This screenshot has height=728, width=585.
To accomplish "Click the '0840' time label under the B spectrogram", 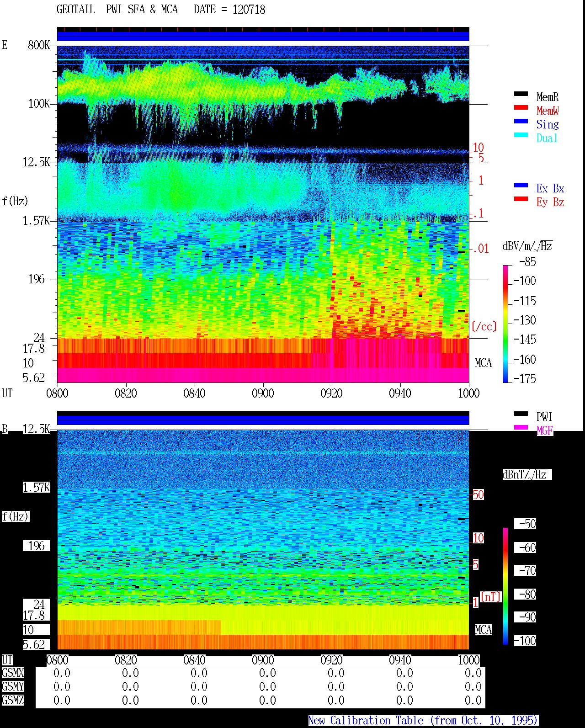I will pos(194,660).
